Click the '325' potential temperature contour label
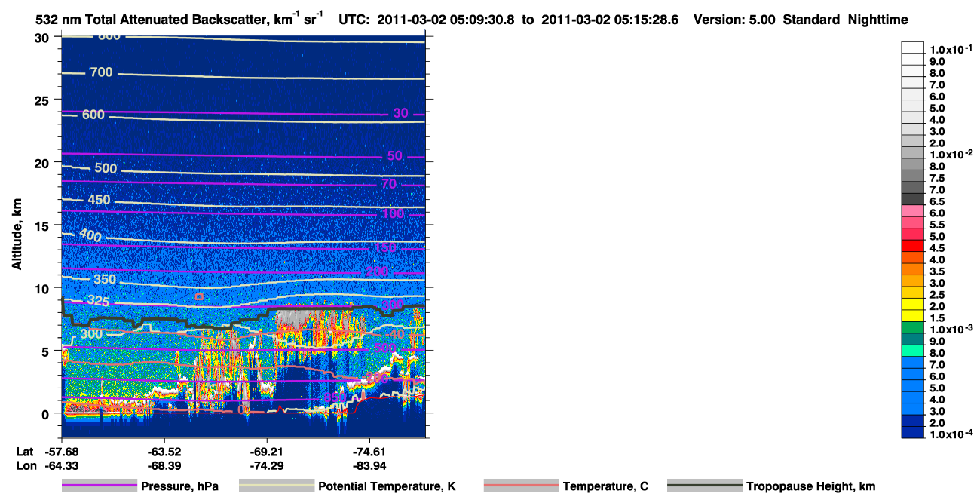The width and height of the screenshot is (980, 503). pos(97,300)
